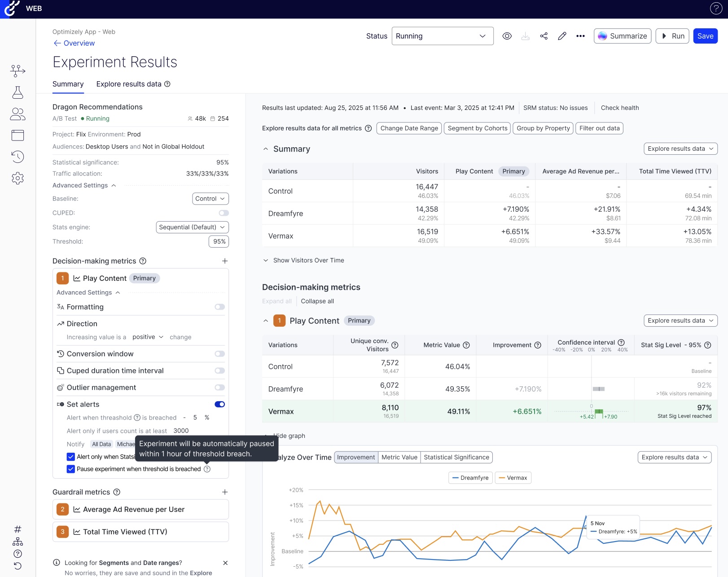
Task: Open the Status dropdown showing Running
Action: pos(442,36)
